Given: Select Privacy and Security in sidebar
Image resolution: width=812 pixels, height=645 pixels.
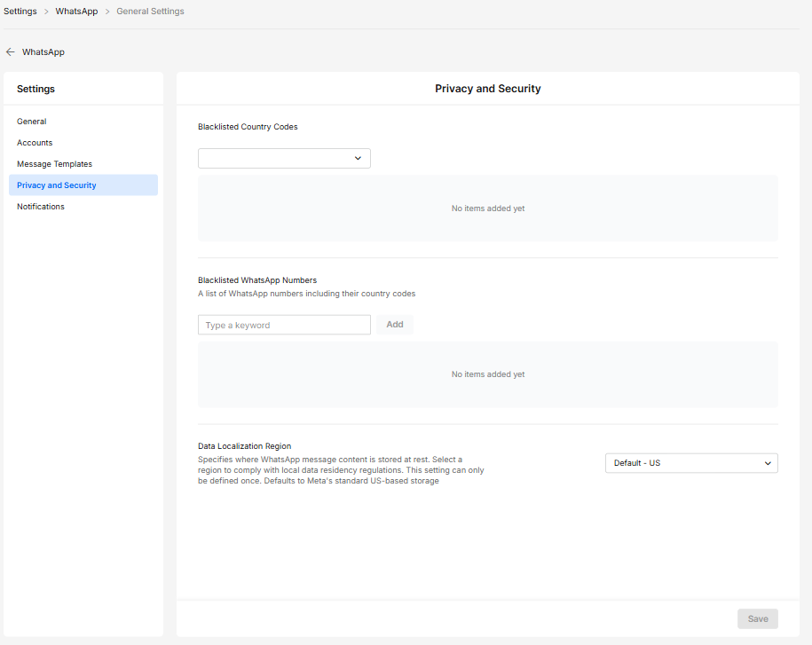Looking at the screenshot, I should [83, 185].
